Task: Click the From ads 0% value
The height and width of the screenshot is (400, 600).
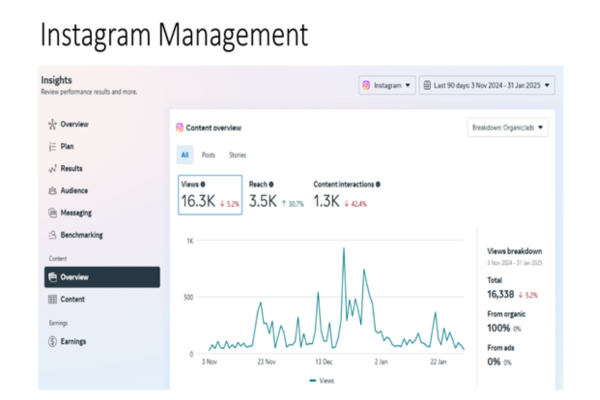Action: pos(494,362)
